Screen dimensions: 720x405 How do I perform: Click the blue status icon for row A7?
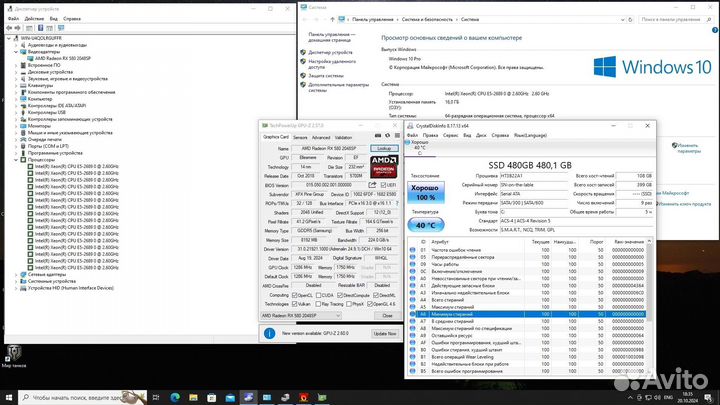coord(412,321)
